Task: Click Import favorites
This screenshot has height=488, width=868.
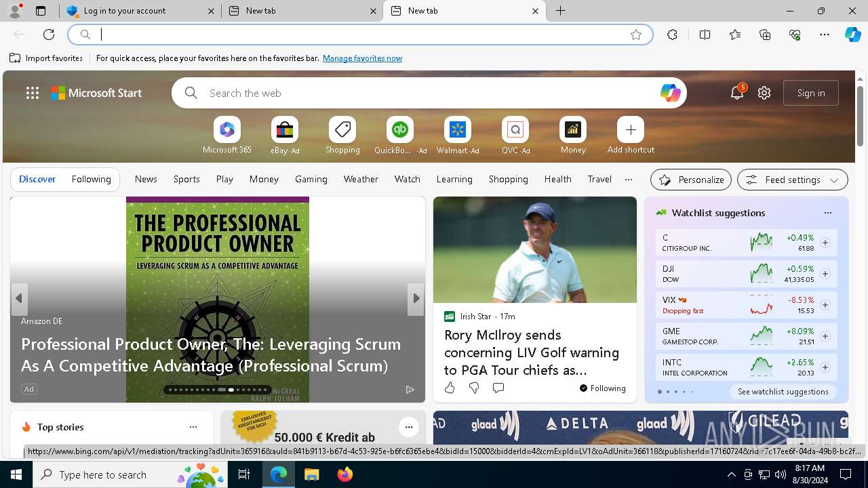Action: pyautogui.click(x=46, y=58)
